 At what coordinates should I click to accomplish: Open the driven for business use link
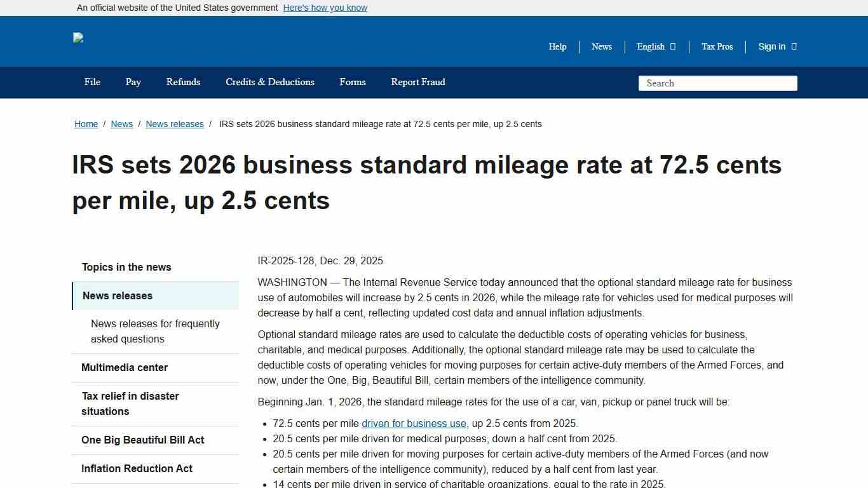click(x=413, y=423)
